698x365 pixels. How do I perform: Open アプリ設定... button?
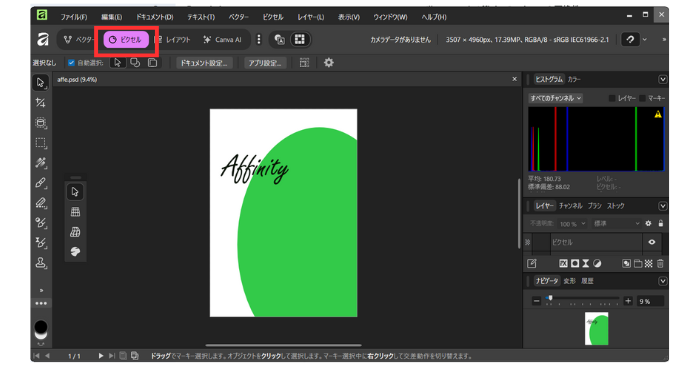(265, 63)
